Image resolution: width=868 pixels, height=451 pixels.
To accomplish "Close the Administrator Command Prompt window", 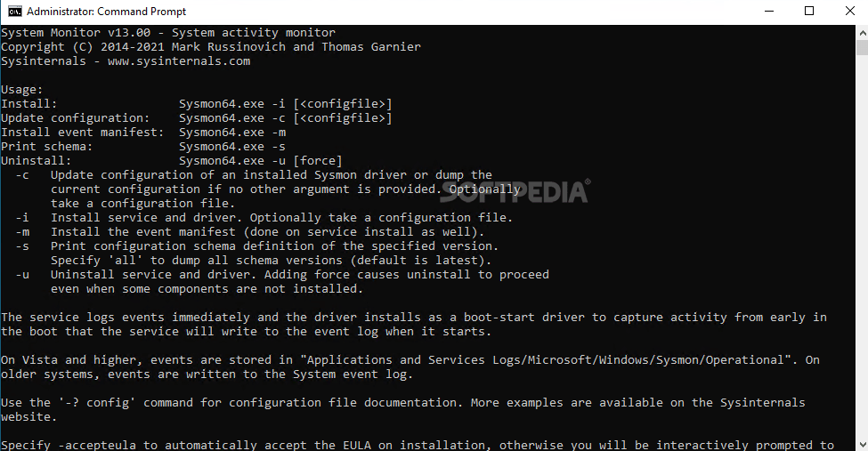I will pyautogui.click(x=849, y=11).
